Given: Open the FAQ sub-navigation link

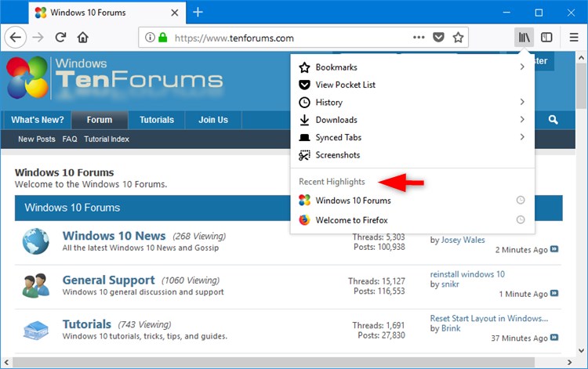Looking at the screenshot, I should coord(70,139).
